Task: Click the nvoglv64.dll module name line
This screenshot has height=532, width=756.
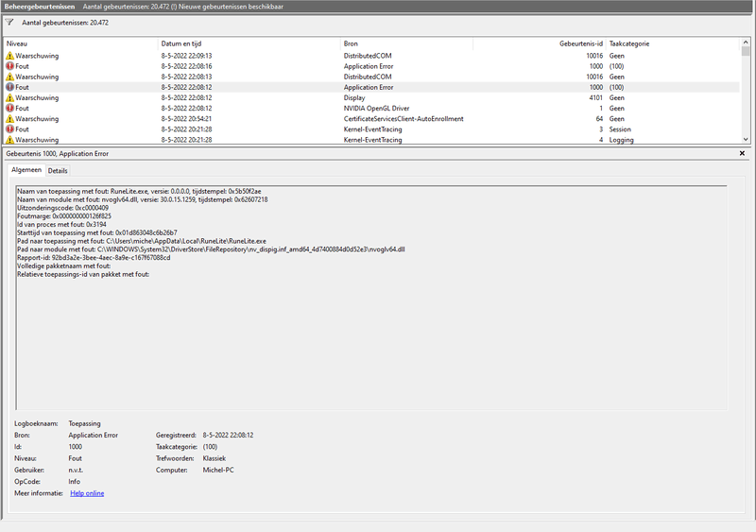Action: pos(143,199)
